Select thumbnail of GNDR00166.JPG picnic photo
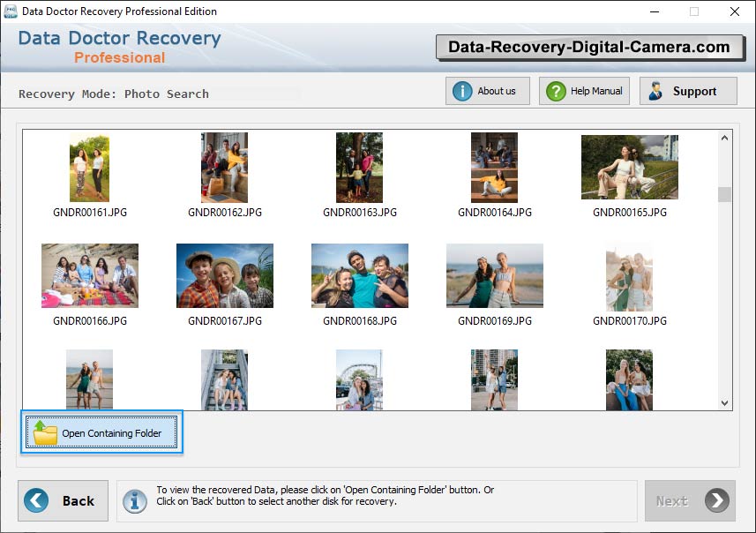756x533 pixels. [90, 275]
